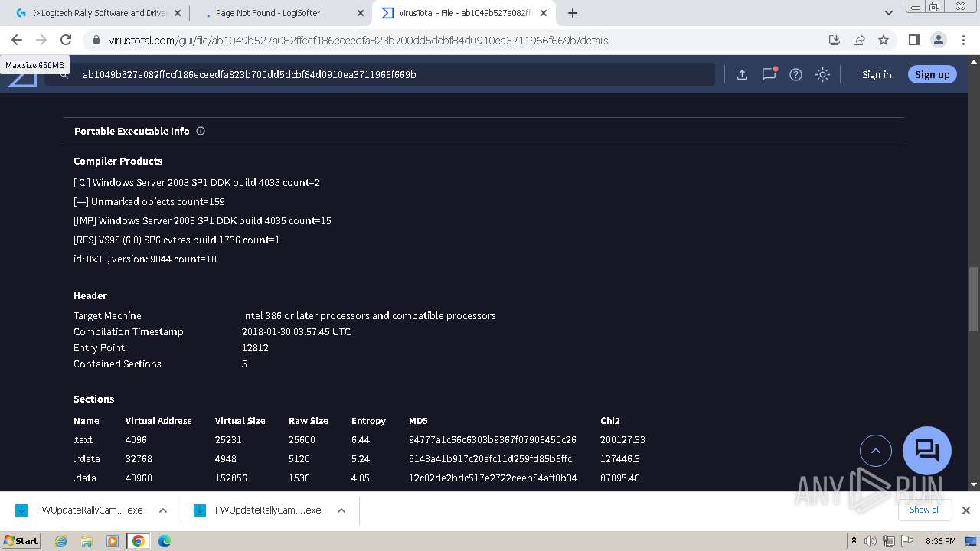980x551 pixels.
Task: Open Microsoft Edge from taskbar
Action: coord(165,541)
